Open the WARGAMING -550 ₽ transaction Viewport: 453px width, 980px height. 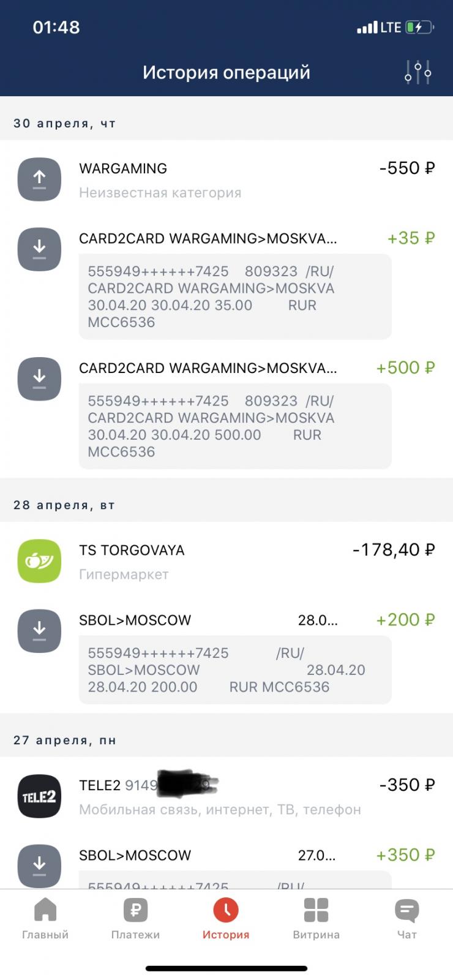245,179
